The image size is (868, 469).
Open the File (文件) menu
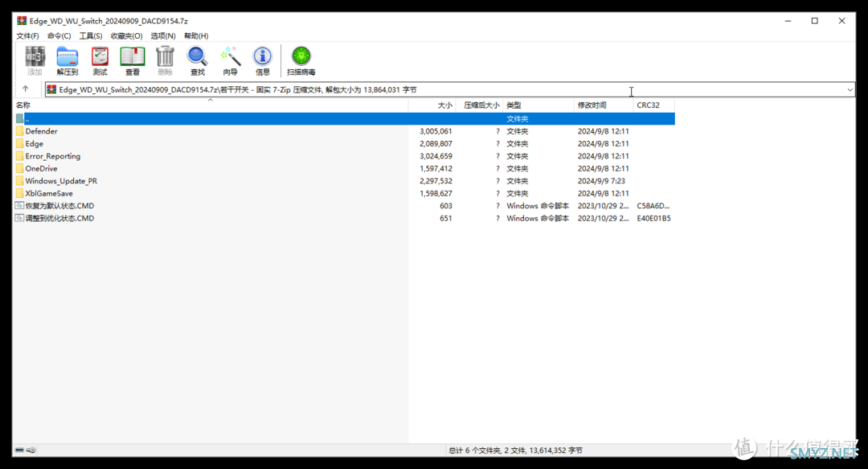pyautogui.click(x=27, y=36)
